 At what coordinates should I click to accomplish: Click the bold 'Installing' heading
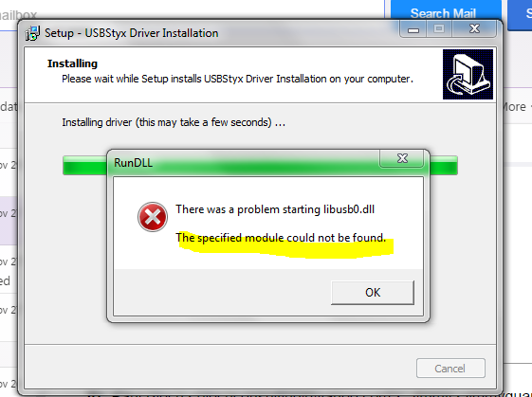72,63
